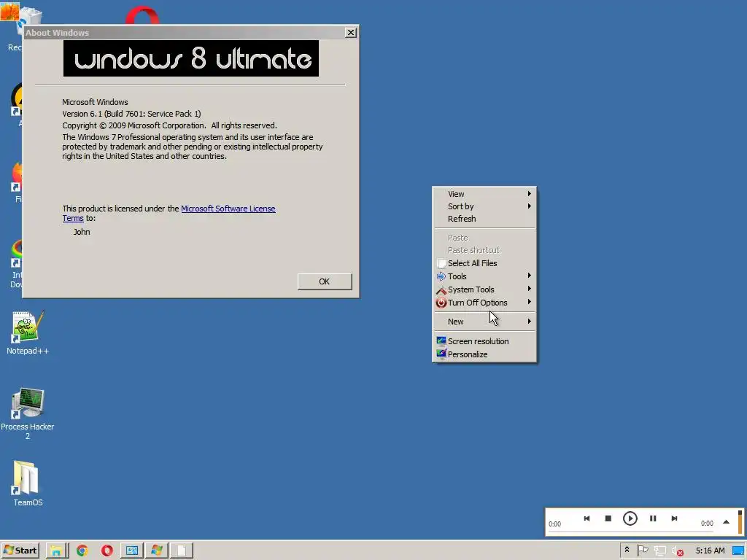Image resolution: width=747 pixels, height=560 pixels.
Task: Show hidden system tray icons
Action: pos(627,550)
